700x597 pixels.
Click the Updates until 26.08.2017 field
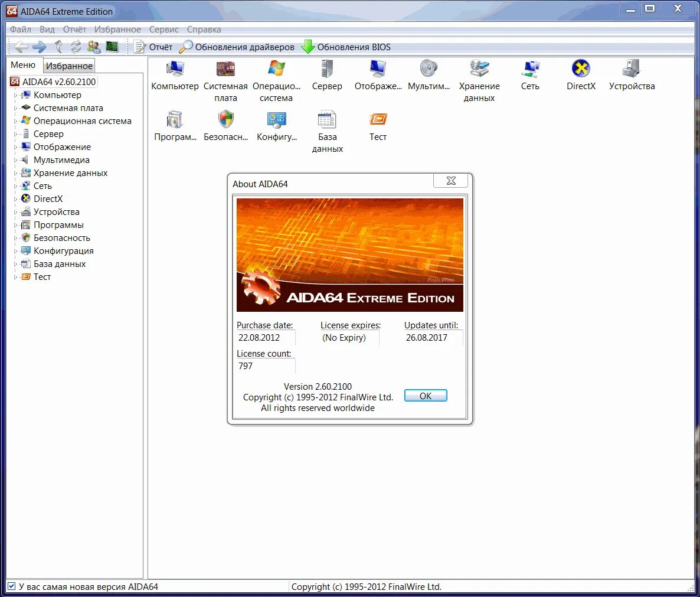[x=433, y=338]
